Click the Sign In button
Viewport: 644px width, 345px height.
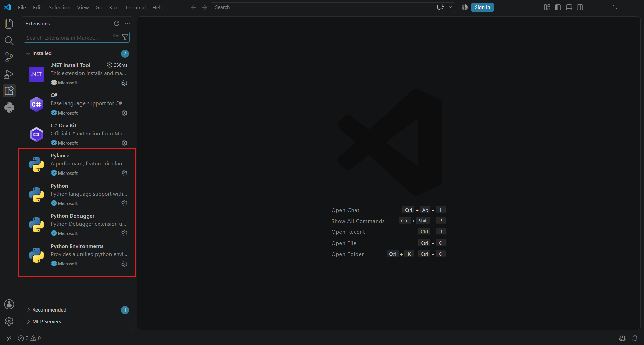(482, 7)
